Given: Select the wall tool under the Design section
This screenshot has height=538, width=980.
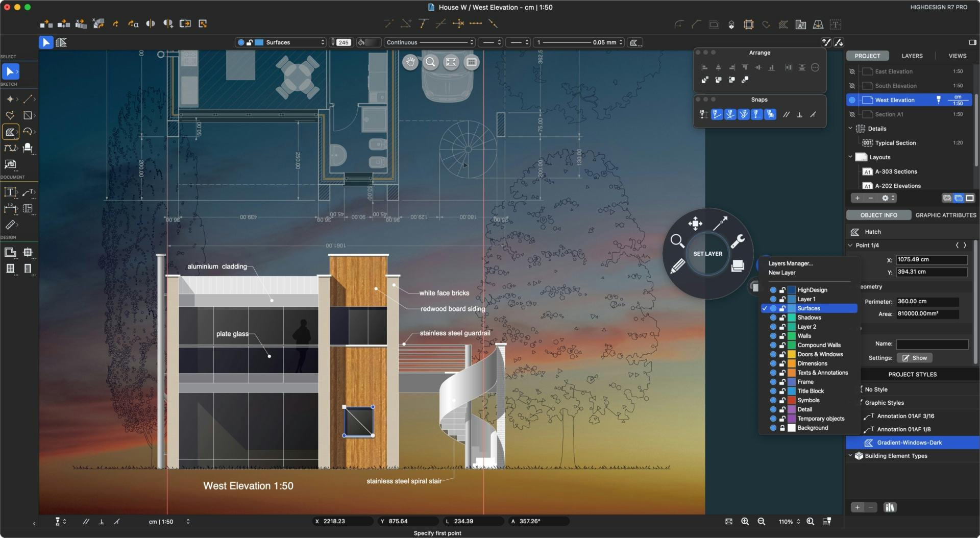Looking at the screenshot, I should (x=11, y=252).
